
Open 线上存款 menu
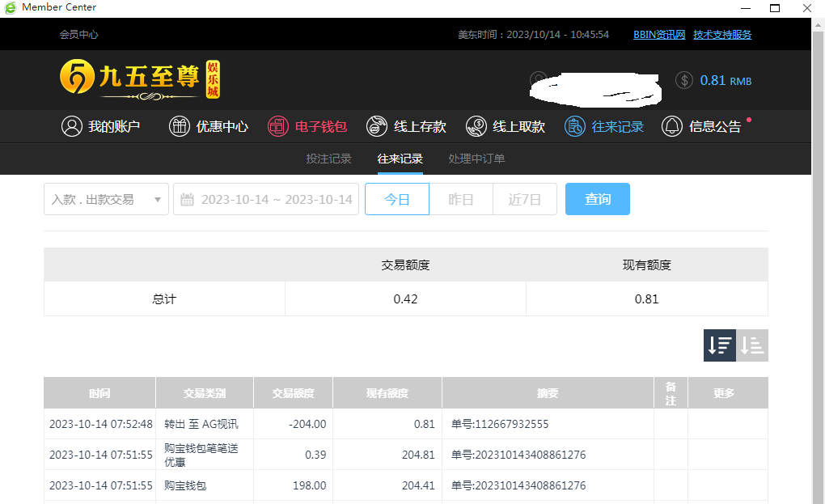click(x=406, y=126)
